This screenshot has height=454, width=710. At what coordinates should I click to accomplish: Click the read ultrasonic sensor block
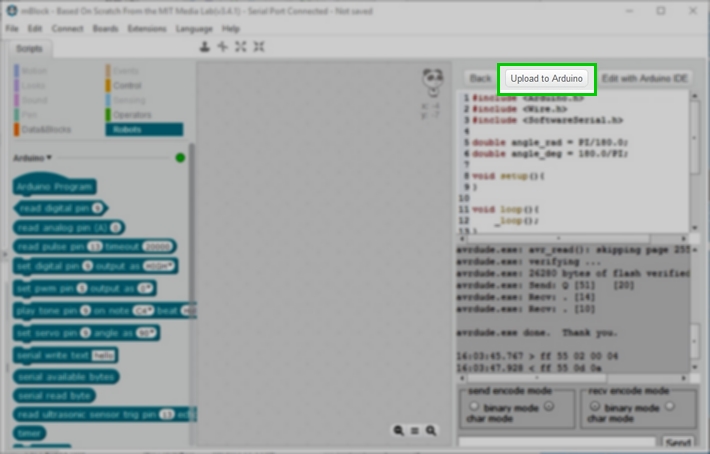pyautogui.click(x=105, y=414)
